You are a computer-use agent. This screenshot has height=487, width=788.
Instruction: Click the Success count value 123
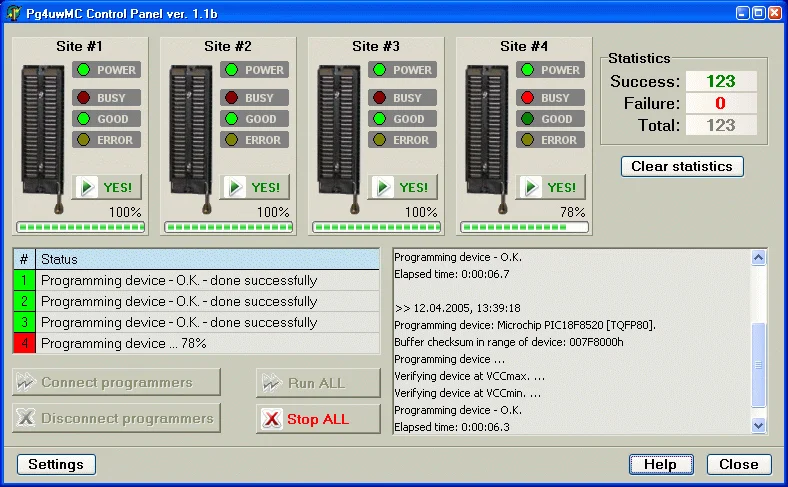click(721, 81)
